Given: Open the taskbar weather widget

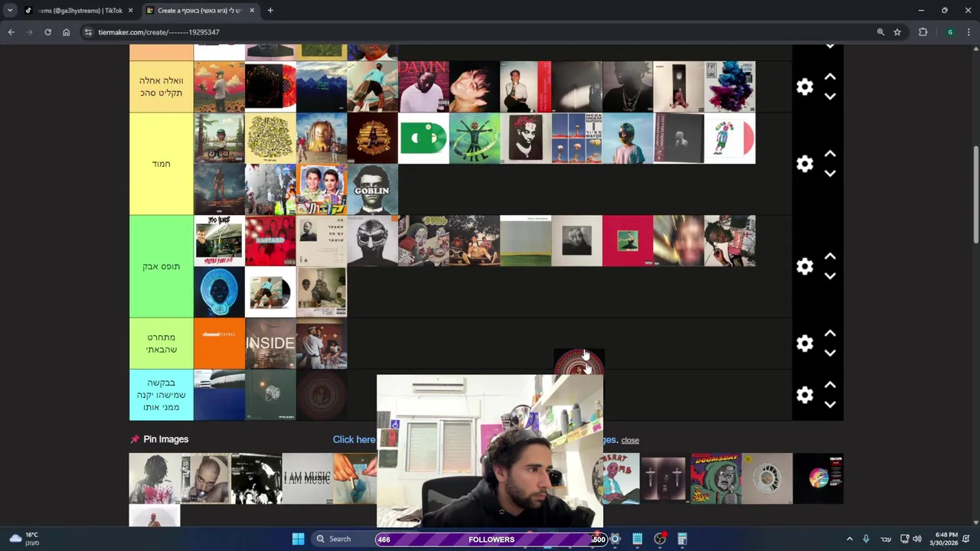Looking at the screenshot, I should click(23, 539).
